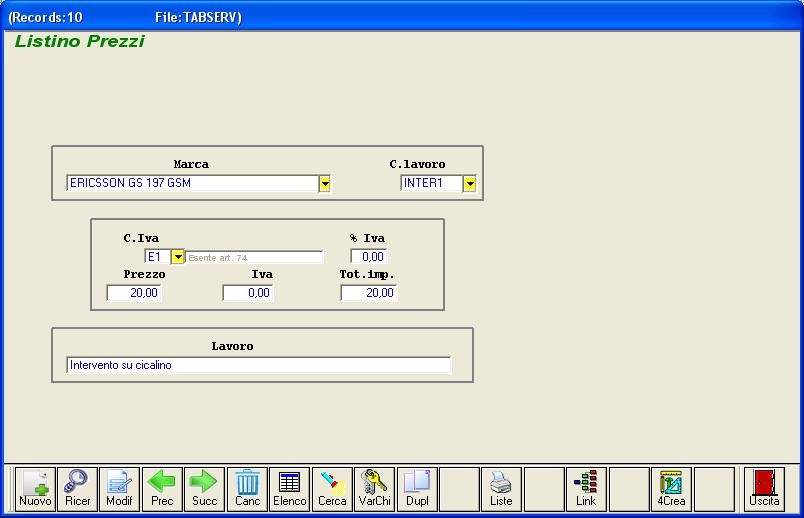The height and width of the screenshot is (518, 804).
Task: Expand the C.Iva code dropdown arrow
Action: click(177, 256)
